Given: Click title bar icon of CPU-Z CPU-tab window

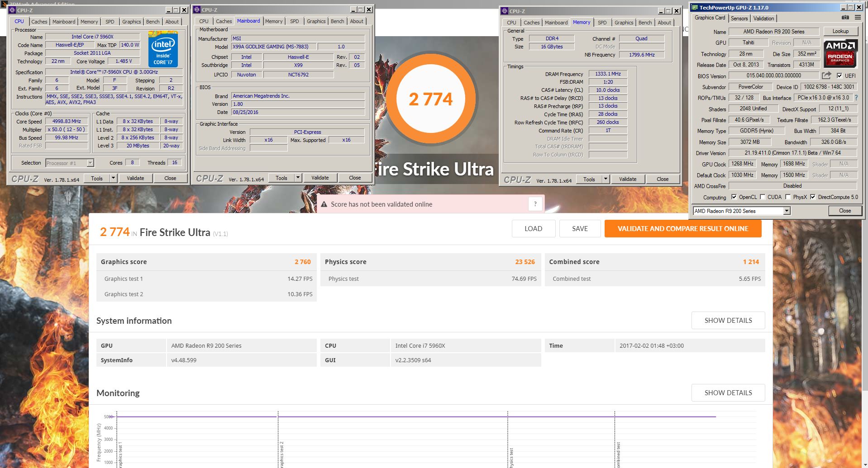Looking at the screenshot, I should (x=12, y=10).
